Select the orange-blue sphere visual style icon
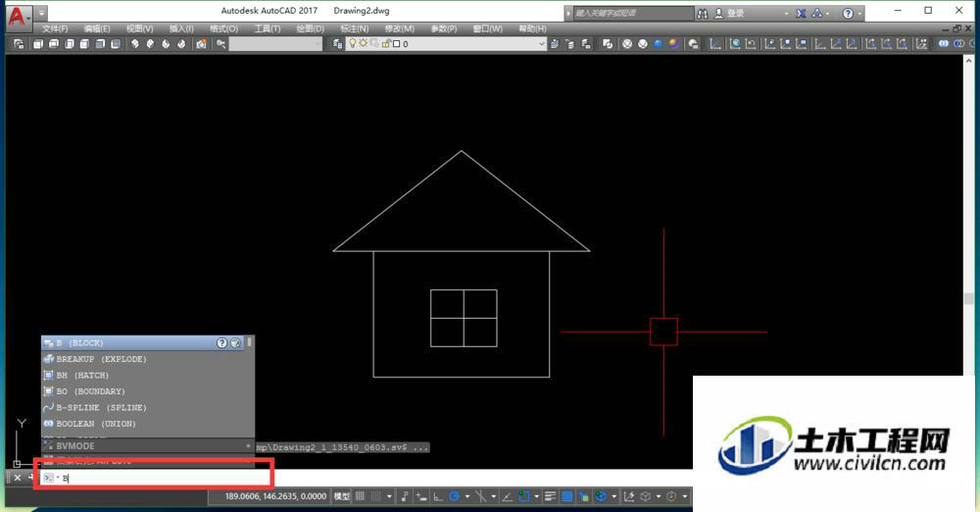 (673, 44)
